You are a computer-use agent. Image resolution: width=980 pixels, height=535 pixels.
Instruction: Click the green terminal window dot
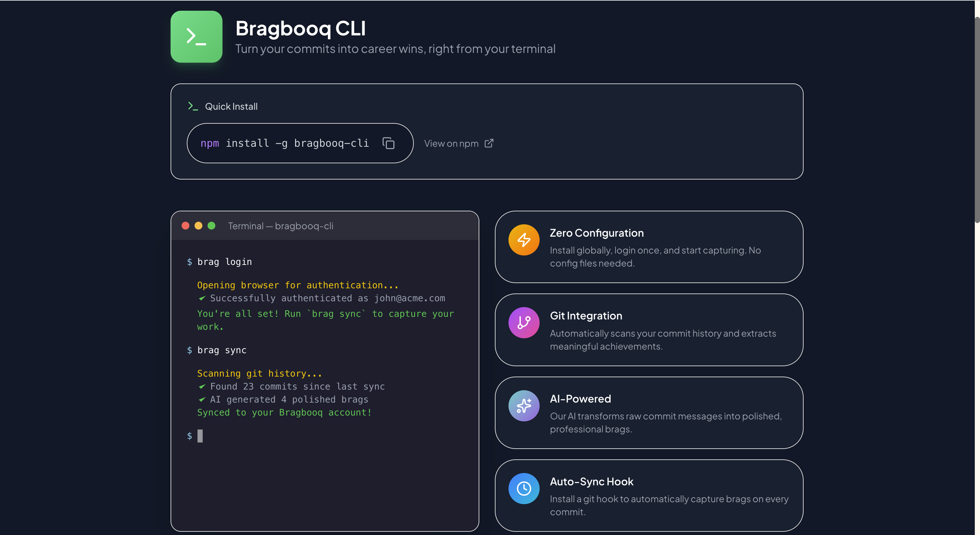click(x=211, y=226)
